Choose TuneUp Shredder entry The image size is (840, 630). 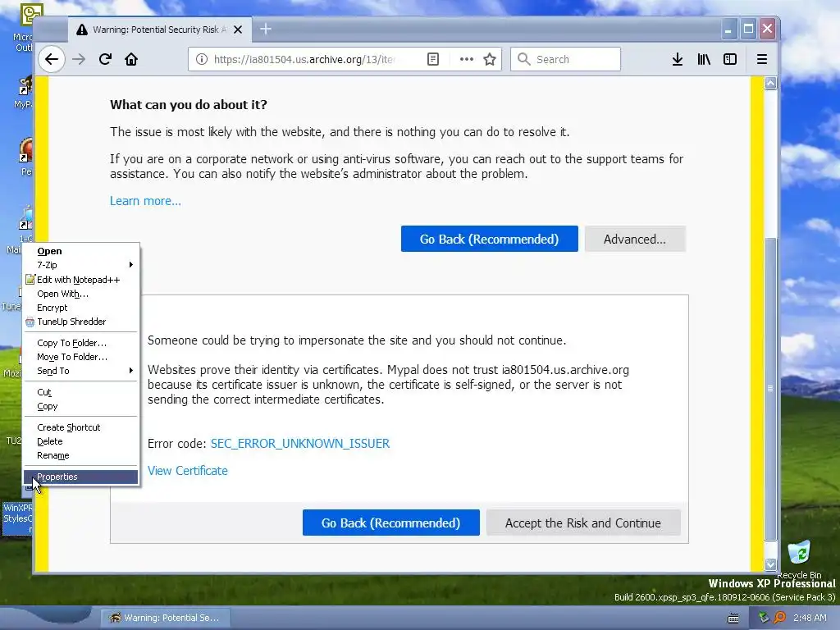click(81, 322)
